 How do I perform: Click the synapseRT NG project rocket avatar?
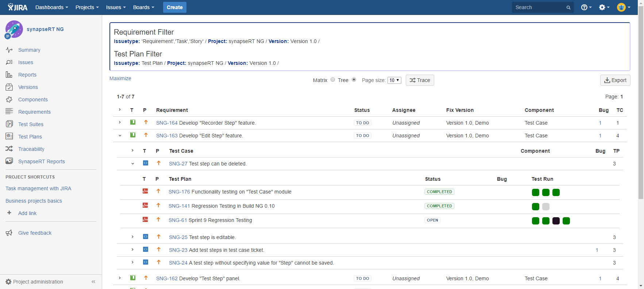tap(14, 30)
